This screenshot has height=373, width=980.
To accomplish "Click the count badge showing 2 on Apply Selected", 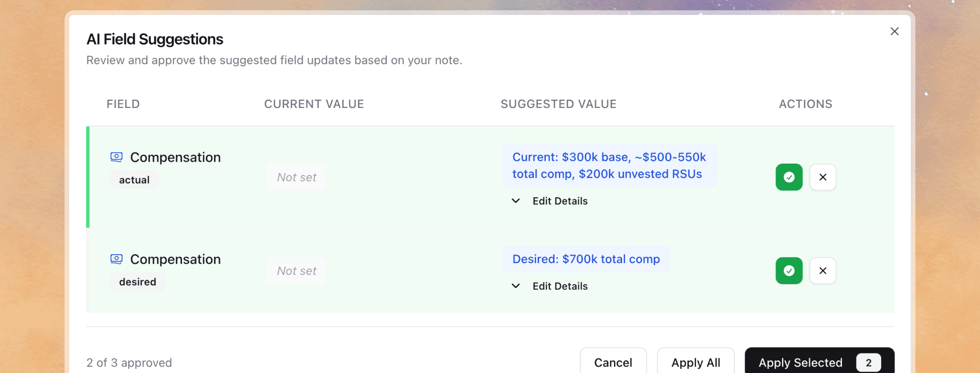I will [869, 362].
